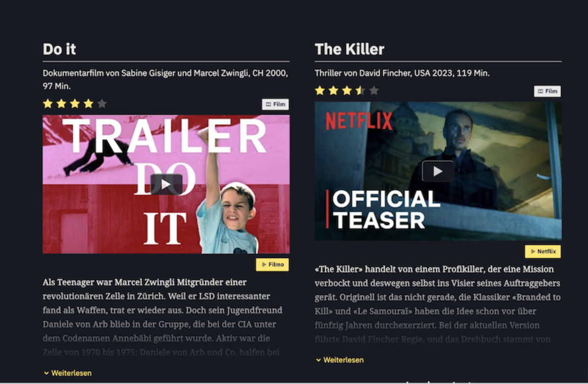Play the Do it trailer video
The height and width of the screenshot is (384, 588).
(166, 184)
